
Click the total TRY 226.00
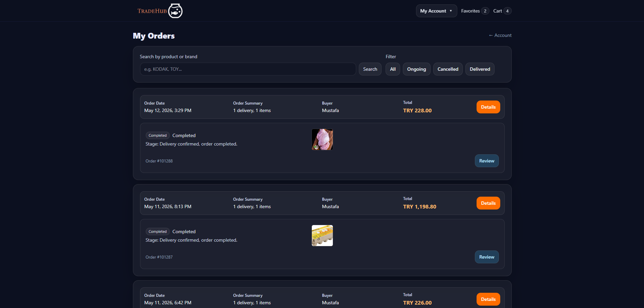[417, 303]
